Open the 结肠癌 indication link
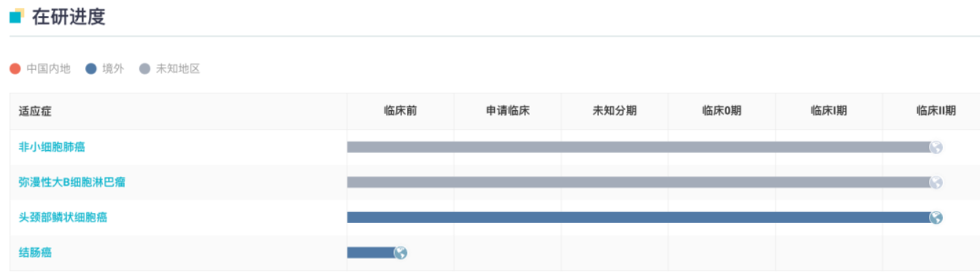Screen dimensions: 980x280 [35, 253]
